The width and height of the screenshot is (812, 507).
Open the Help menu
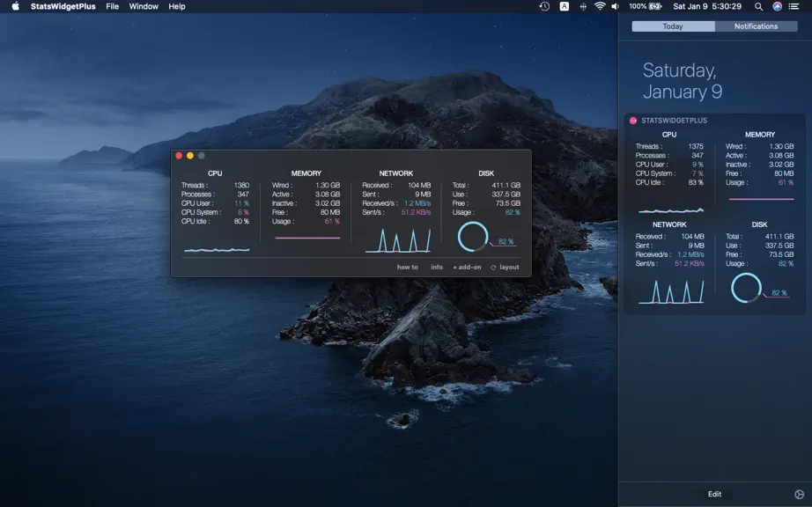(x=177, y=6)
